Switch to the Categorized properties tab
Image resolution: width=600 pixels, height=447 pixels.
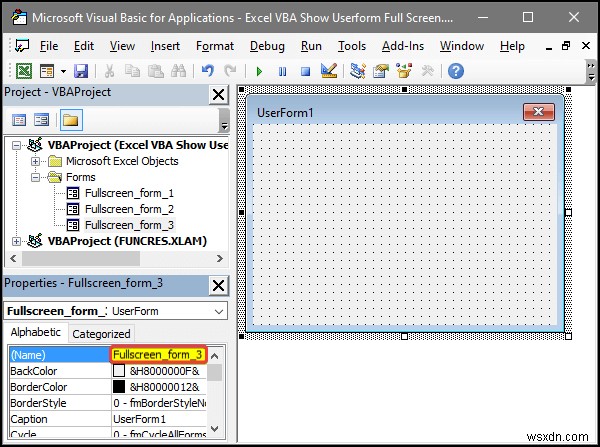coord(101,334)
